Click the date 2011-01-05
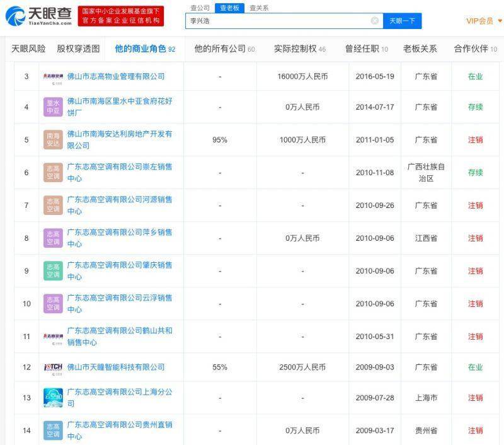The width and height of the screenshot is (504, 445). [x=375, y=140]
